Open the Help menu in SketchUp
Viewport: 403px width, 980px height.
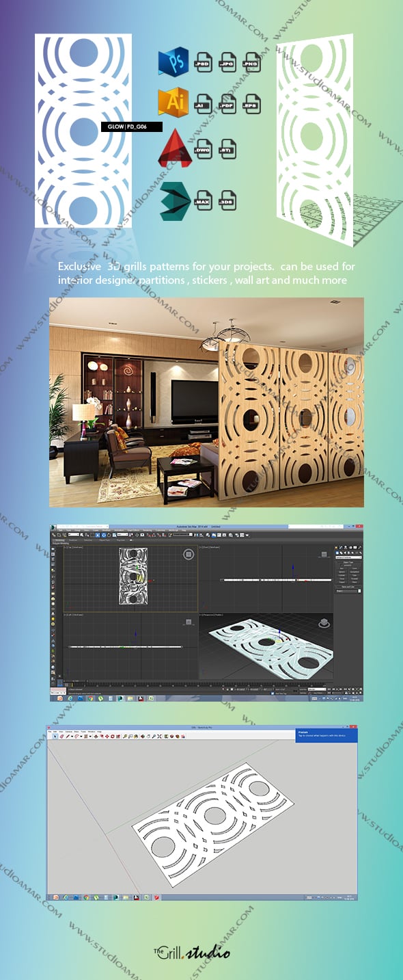coord(99,732)
